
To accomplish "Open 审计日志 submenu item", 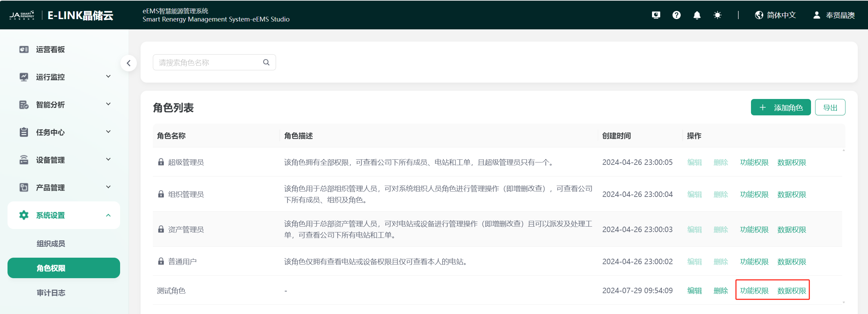I will (51, 293).
